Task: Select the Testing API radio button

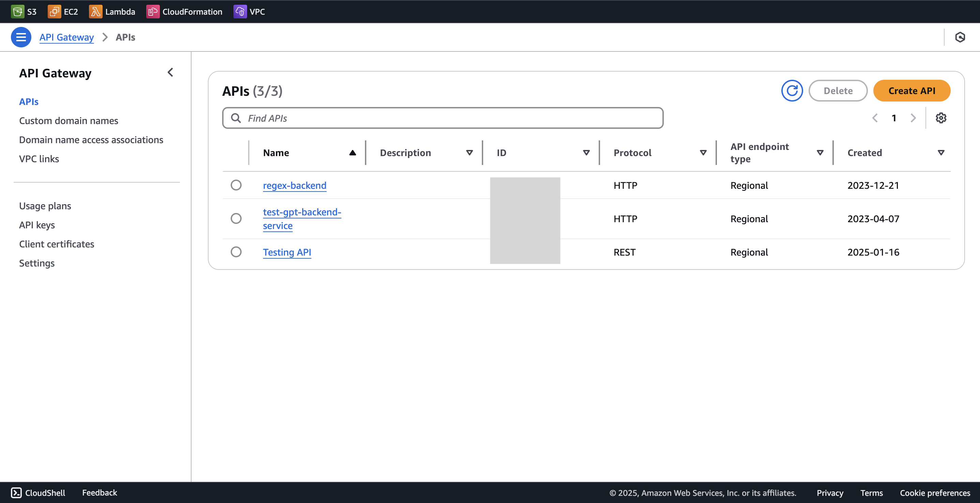Action: coord(236,252)
